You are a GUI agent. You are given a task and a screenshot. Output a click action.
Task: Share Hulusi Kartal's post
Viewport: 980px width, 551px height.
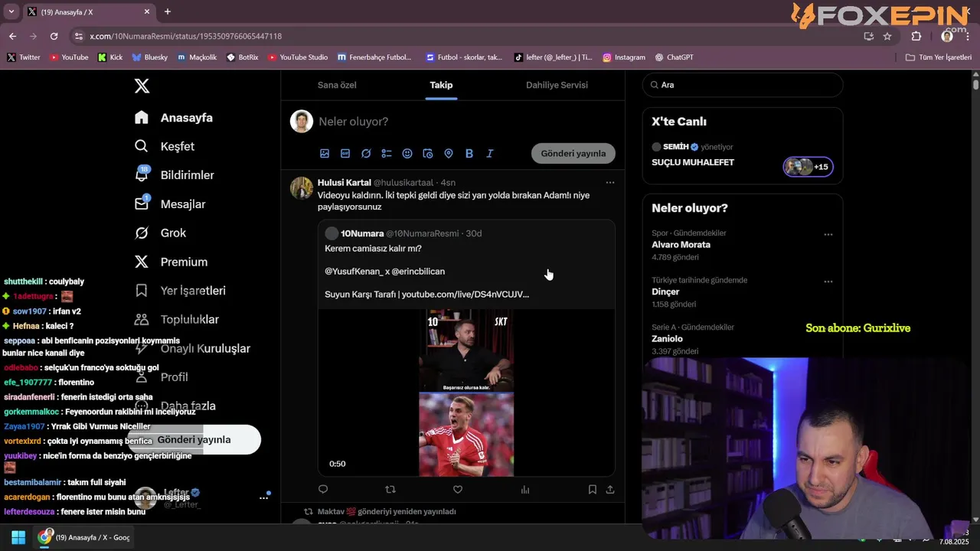610,489
